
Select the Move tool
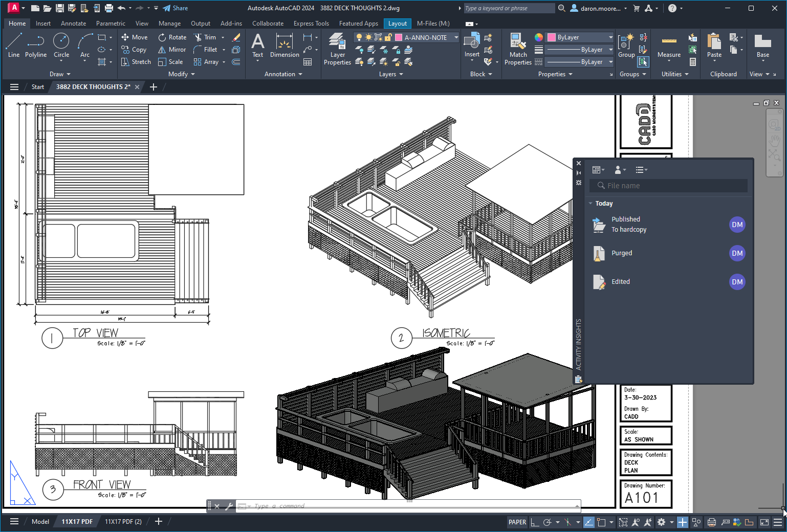pos(134,37)
